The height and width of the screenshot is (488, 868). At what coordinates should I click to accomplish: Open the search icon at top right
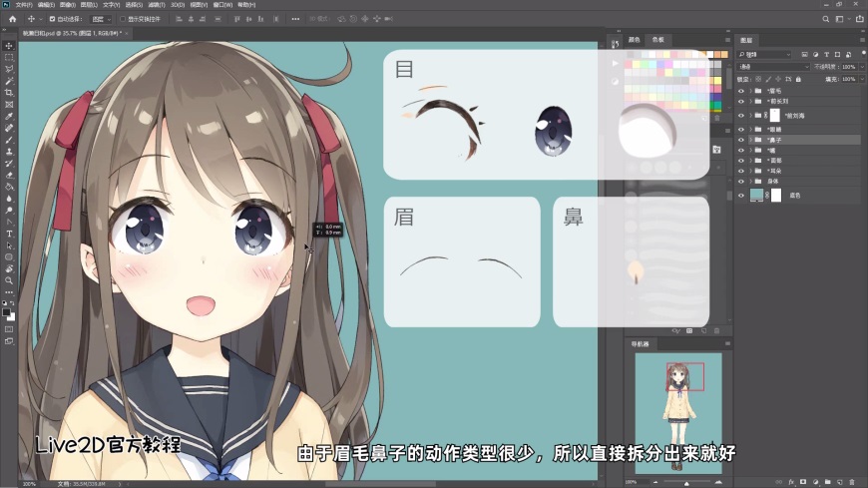click(825, 19)
